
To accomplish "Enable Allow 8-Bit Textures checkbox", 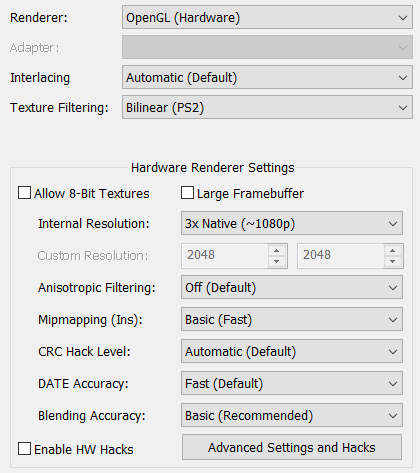I will coord(24,193).
